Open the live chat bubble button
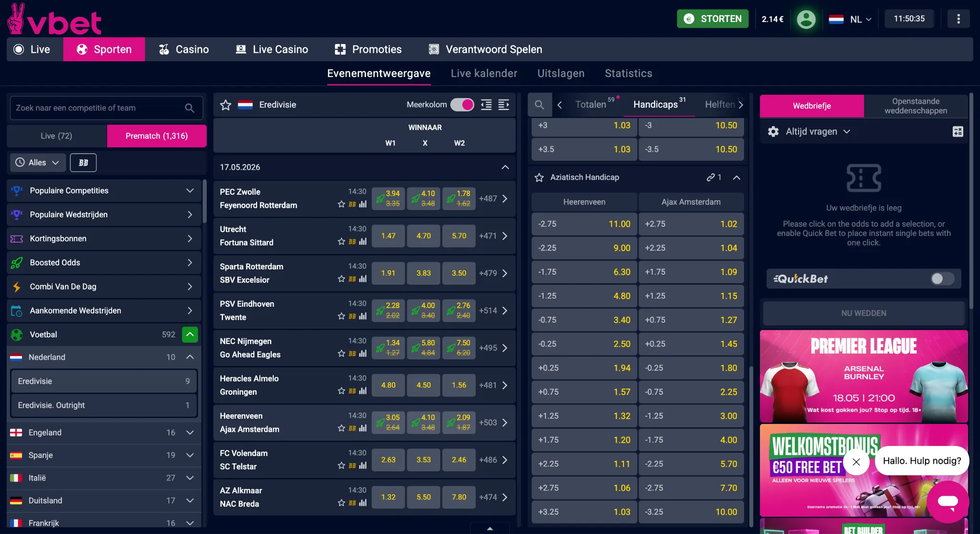Viewport: 980px width, 534px height. (x=947, y=501)
